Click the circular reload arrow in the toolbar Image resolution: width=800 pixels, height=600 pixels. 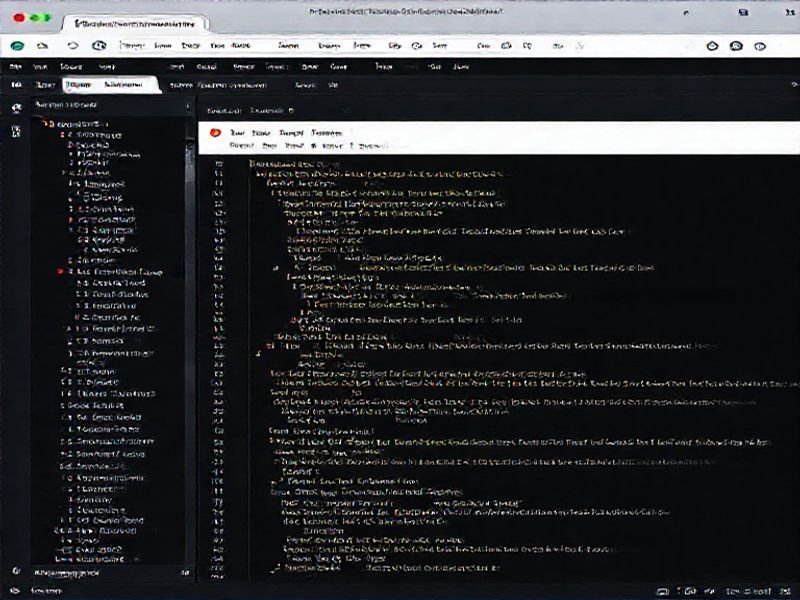72,46
